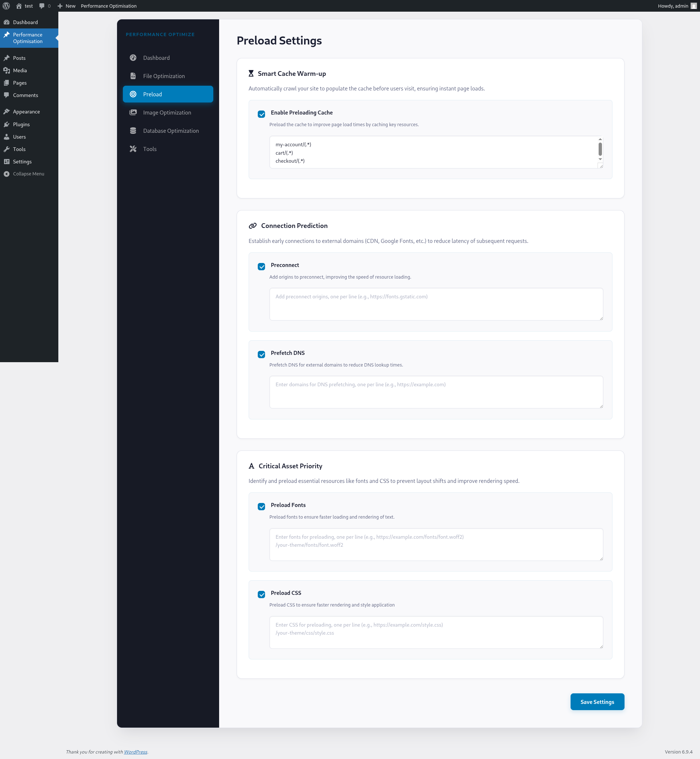The image size is (700, 759).
Task: Toggle off Preload Fonts
Action: tap(261, 507)
